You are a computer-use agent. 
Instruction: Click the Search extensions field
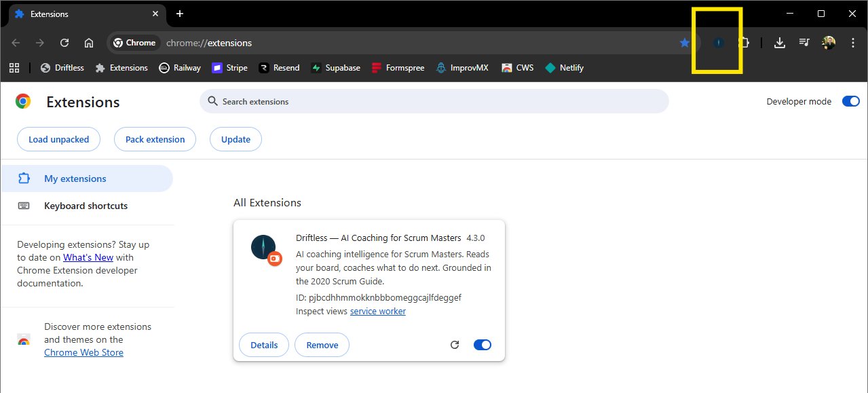pyautogui.click(x=434, y=101)
